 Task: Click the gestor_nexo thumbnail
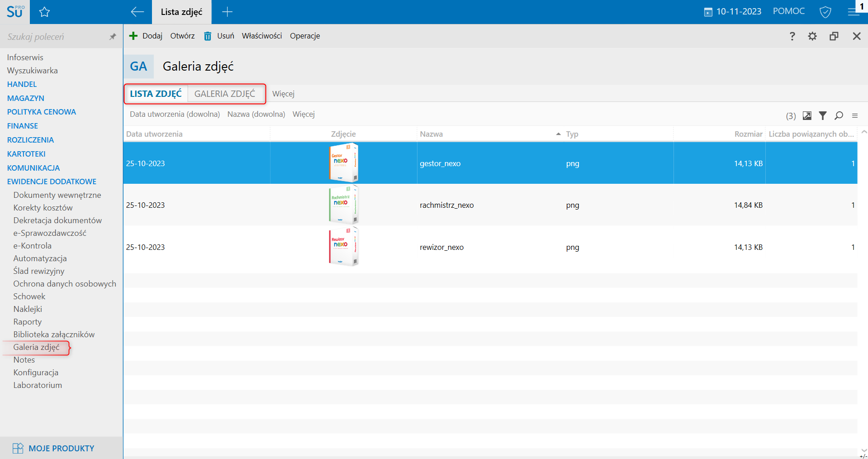pyautogui.click(x=343, y=163)
